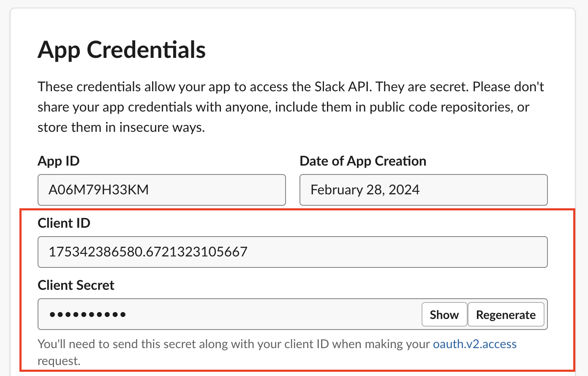The height and width of the screenshot is (376, 588).
Task: Click the Client ID label
Action: tap(64, 223)
